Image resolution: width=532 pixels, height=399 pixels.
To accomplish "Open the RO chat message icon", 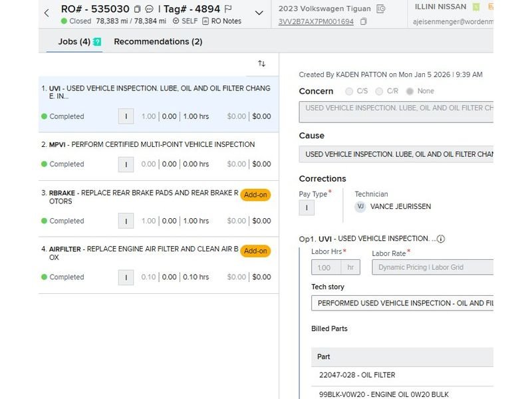I will point(149,9).
